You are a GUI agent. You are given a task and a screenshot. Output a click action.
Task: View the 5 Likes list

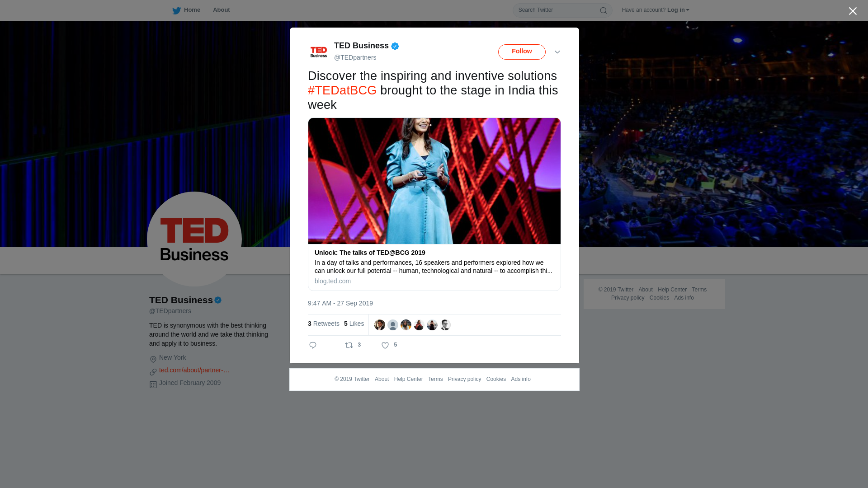coord(354,324)
